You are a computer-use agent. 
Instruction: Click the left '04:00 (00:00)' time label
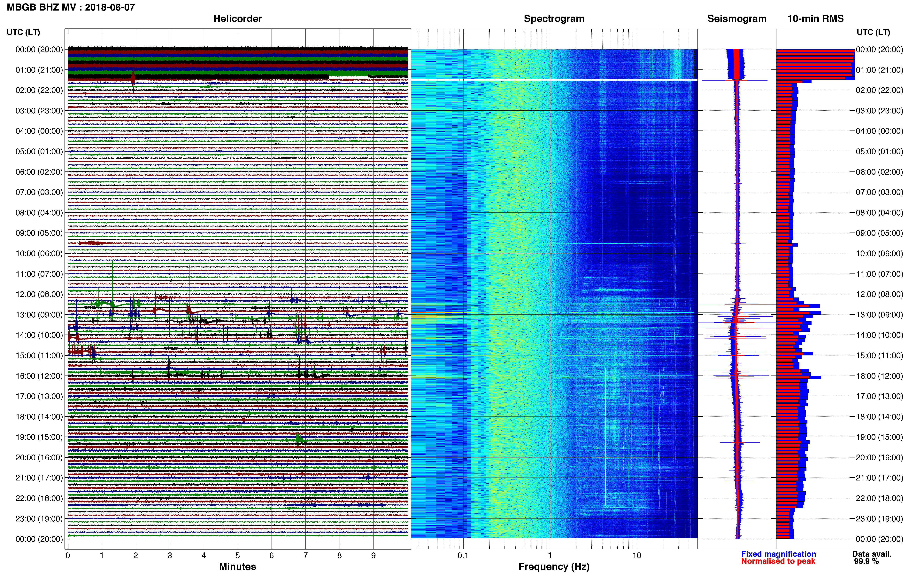(x=39, y=131)
